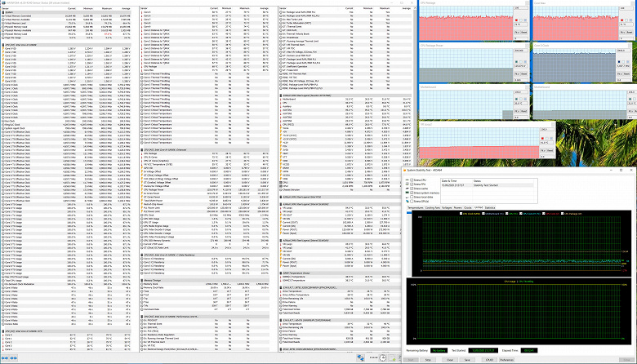Select the Physical Memory Load row

66,33
